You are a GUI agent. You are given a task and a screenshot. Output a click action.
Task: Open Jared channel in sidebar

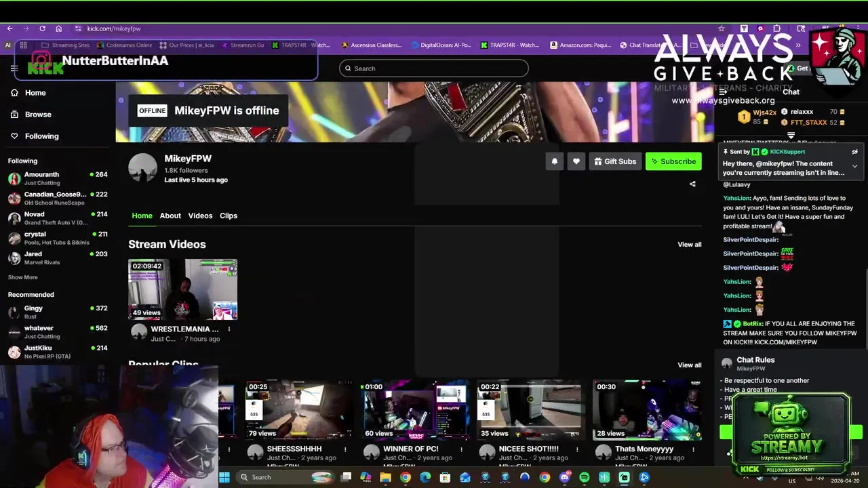[58, 258]
